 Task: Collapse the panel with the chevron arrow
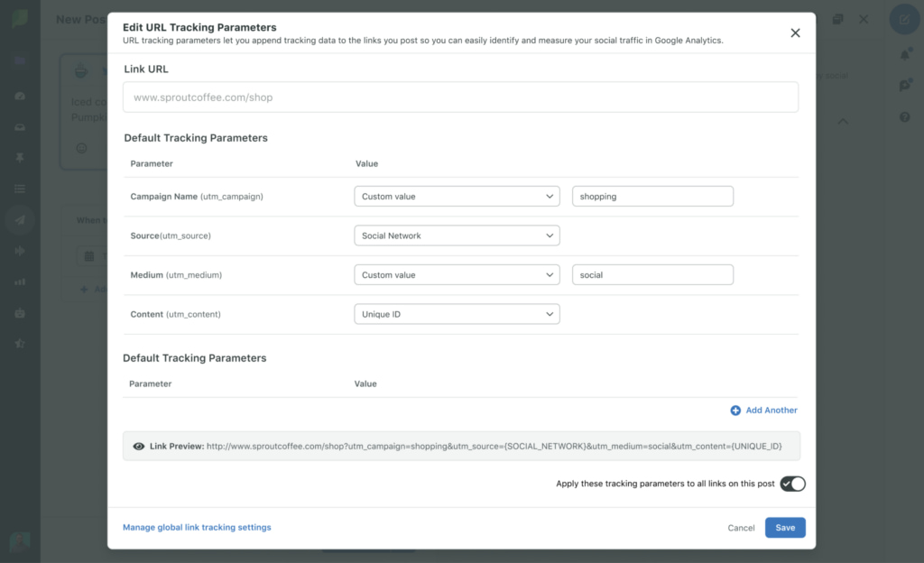tap(842, 121)
